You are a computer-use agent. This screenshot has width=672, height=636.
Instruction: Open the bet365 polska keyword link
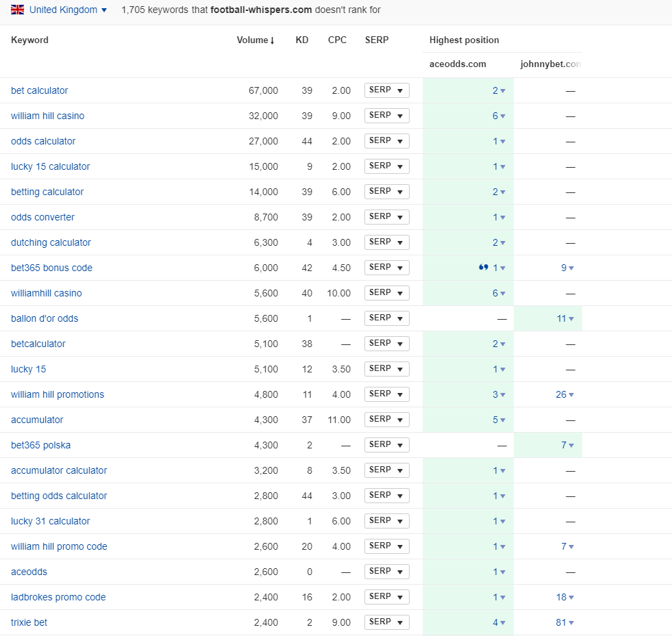click(x=40, y=445)
